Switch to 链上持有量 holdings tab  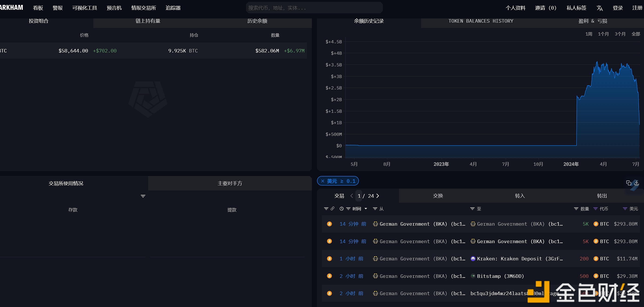pos(148,21)
